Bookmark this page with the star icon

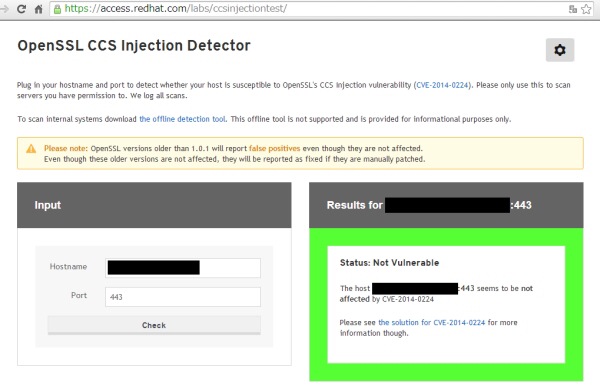tap(586, 9)
